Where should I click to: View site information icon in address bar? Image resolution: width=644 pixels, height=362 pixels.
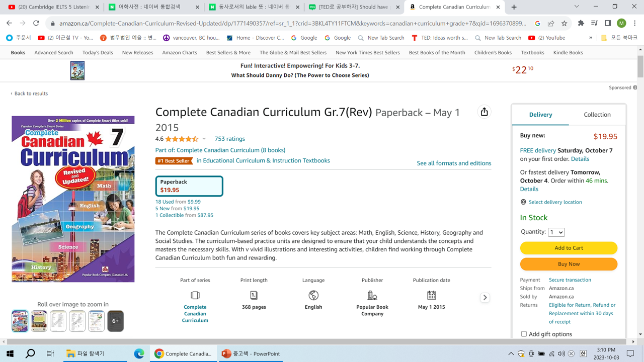tap(52, 24)
